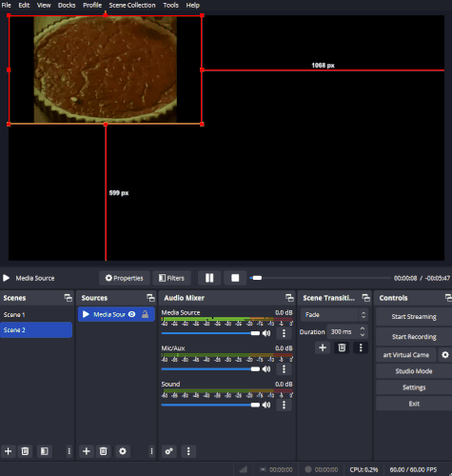Click Start Streaming button
The width and height of the screenshot is (452, 476).
[414, 317]
